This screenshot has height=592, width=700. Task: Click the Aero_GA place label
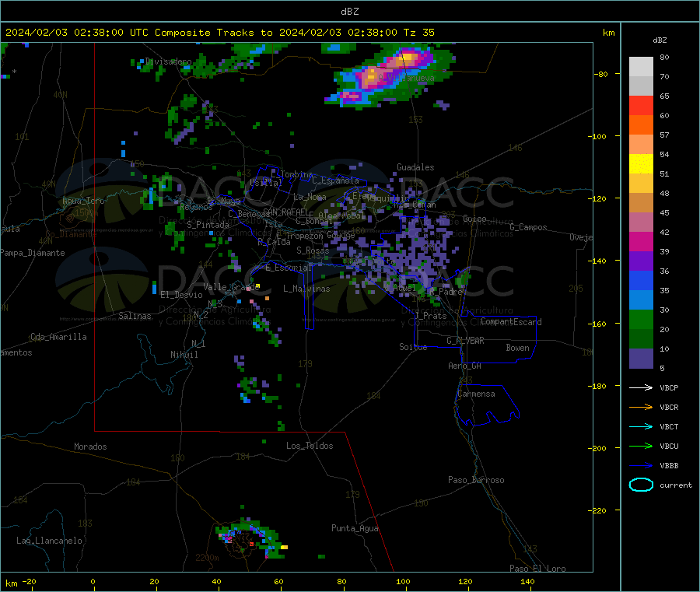[x=464, y=366]
